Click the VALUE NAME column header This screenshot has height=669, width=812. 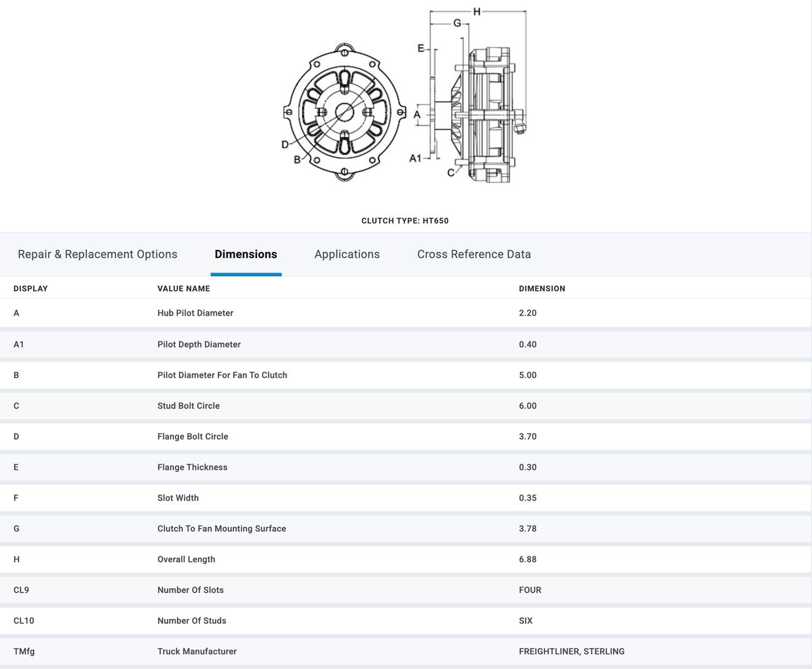point(183,289)
